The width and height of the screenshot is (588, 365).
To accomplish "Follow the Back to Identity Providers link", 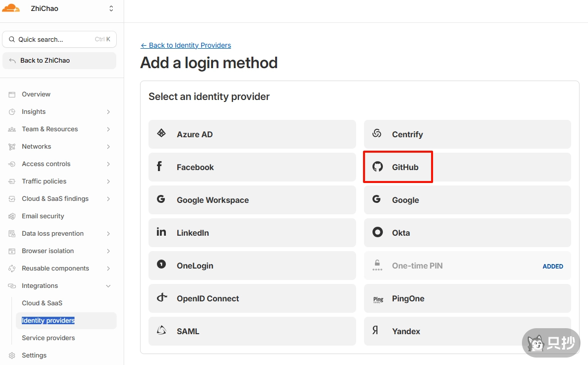I will [186, 45].
